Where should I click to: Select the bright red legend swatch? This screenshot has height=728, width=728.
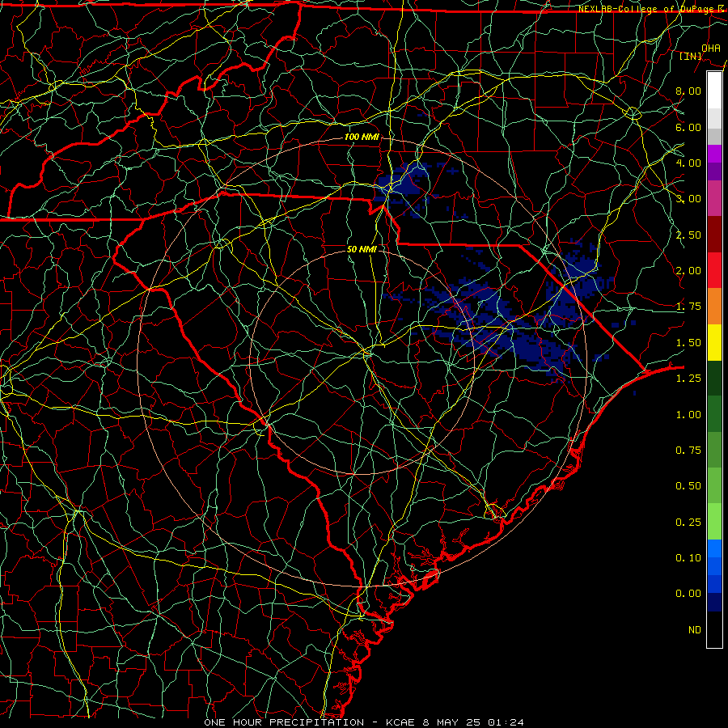[x=714, y=270]
